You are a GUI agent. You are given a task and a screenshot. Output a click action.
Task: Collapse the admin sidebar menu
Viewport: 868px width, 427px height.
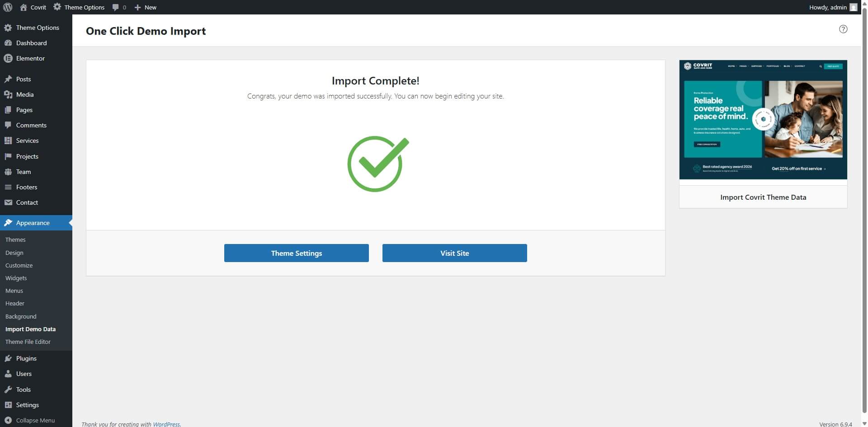pyautogui.click(x=30, y=420)
